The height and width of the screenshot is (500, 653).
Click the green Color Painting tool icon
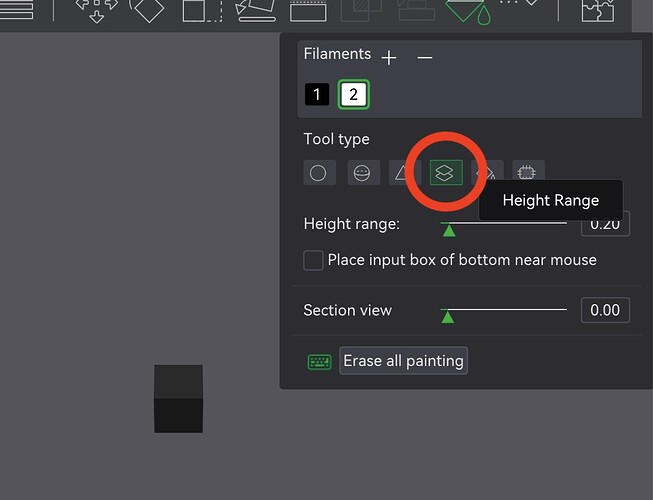coord(467,11)
